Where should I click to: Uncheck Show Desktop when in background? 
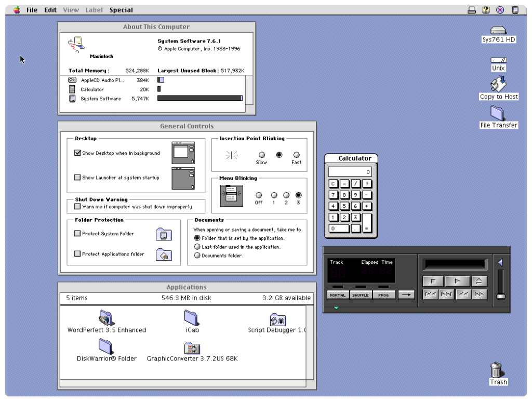point(78,153)
